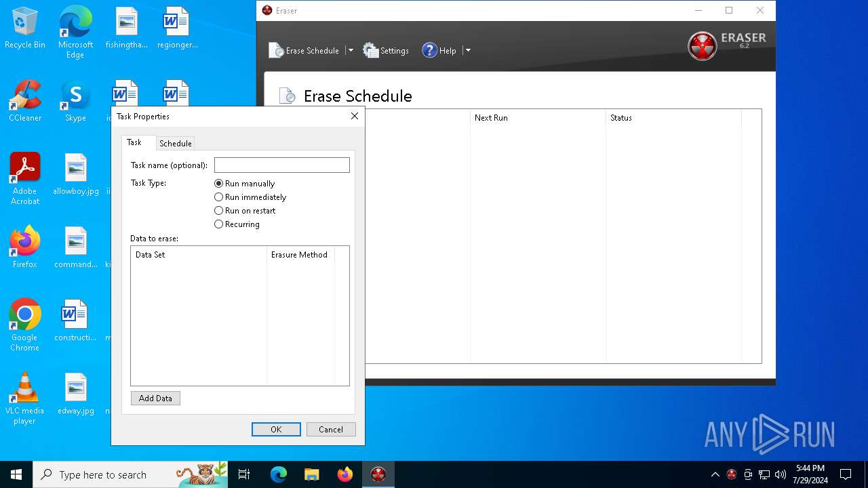Screen dimensions: 868x488
Task: Open the Adobe Acrobat shortcut
Action: click(25, 178)
